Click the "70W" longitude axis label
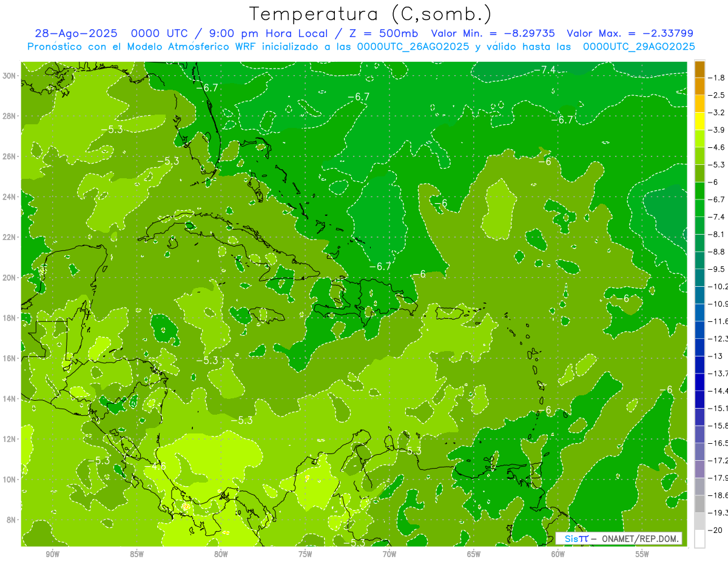 (x=389, y=554)
